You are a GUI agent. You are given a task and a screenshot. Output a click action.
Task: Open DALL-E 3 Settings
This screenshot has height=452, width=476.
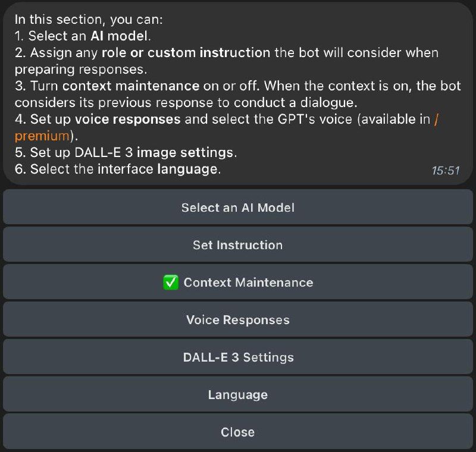coord(238,357)
